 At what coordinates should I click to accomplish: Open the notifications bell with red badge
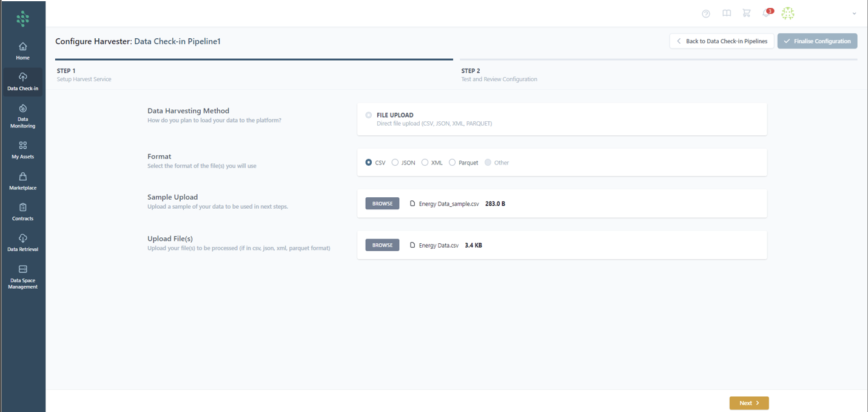pos(766,13)
